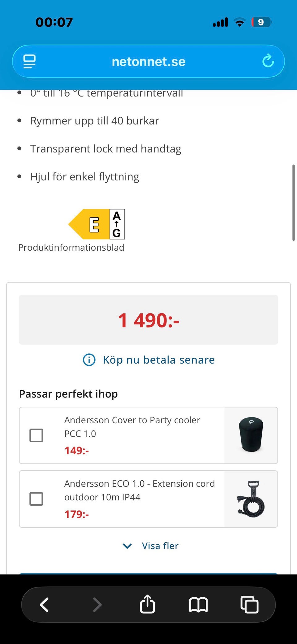
Task: Open the extension cord product image
Action: click(251, 499)
